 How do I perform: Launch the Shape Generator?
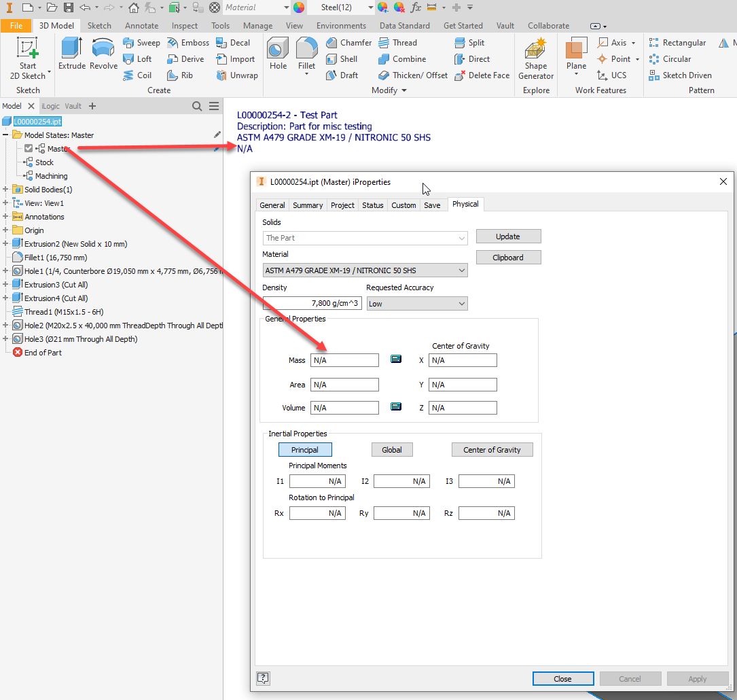tap(535, 58)
